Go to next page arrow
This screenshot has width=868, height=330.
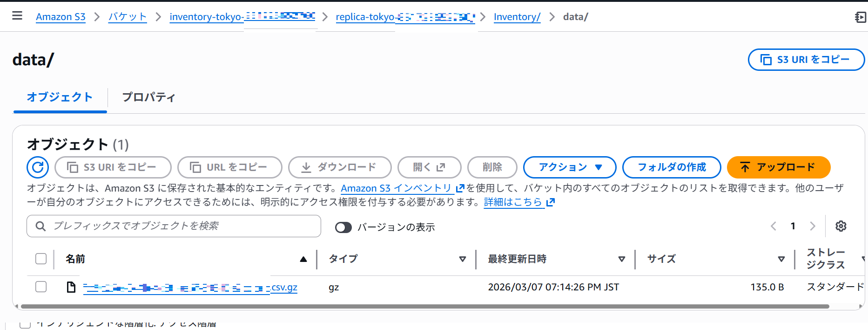[813, 226]
